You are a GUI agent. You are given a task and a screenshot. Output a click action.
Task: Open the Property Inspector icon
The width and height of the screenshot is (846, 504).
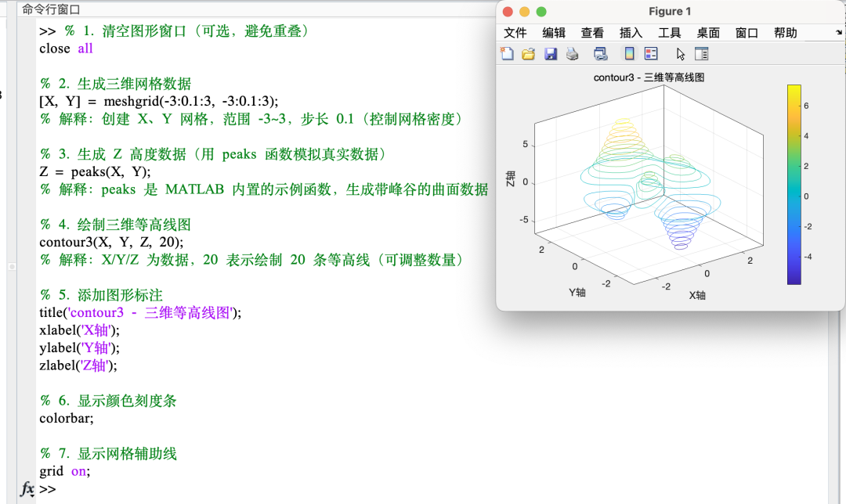click(x=701, y=53)
